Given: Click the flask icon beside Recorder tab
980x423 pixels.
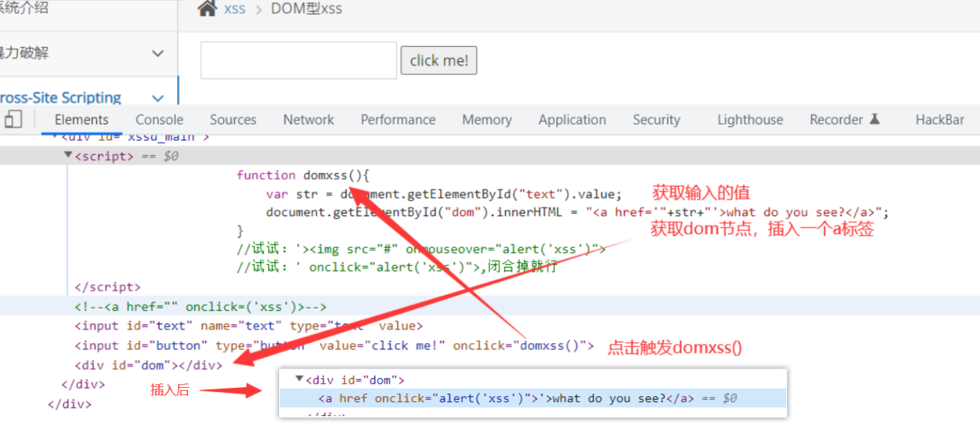Looking at the screenshot, I should click(x=875, y=118).
